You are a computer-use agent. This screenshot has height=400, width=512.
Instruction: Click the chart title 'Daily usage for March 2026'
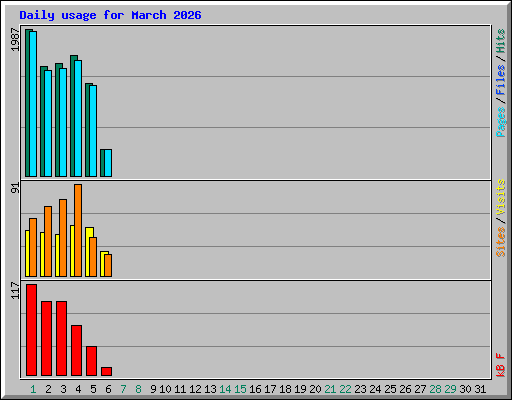110,15
